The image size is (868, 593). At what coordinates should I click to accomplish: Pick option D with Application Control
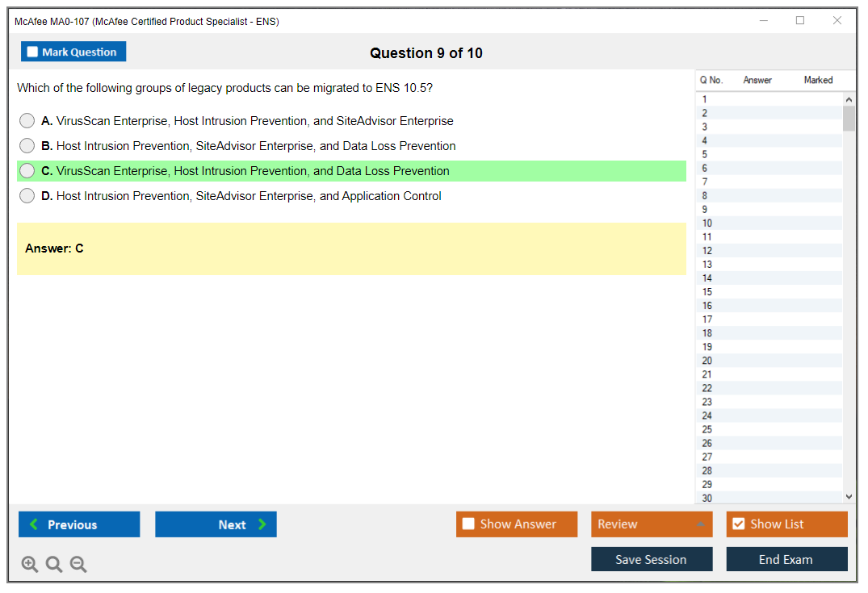[x=27, y=196]
